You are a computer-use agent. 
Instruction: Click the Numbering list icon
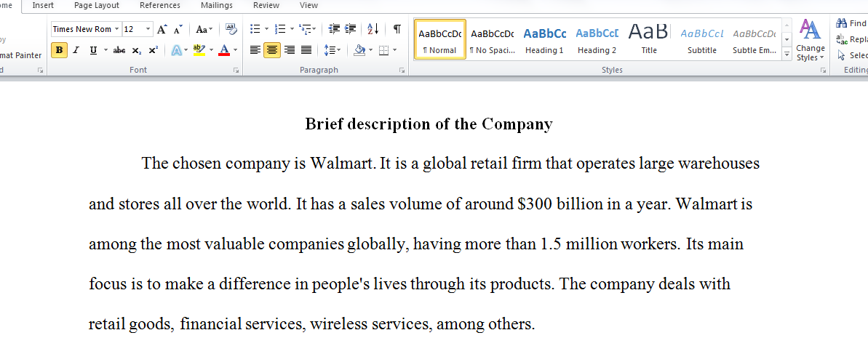pos(281,29)
